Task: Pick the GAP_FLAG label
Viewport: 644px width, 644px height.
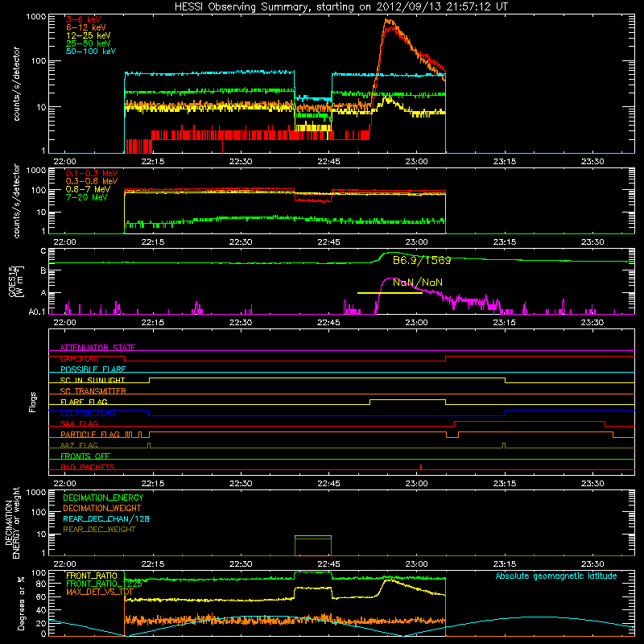Action: coord(79,358)
